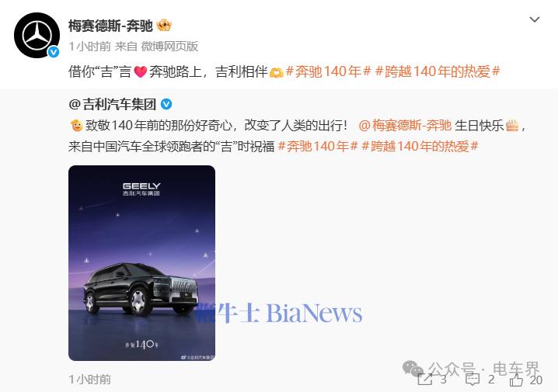This screenshot has height=392, width=558.
Task: Click the repost share icon
Action: coord(424,380)
